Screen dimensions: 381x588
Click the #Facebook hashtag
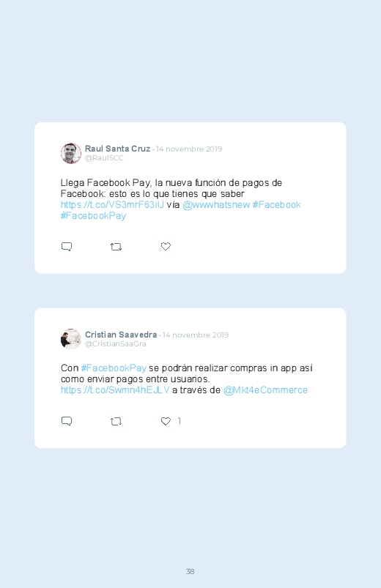(277, 205)
